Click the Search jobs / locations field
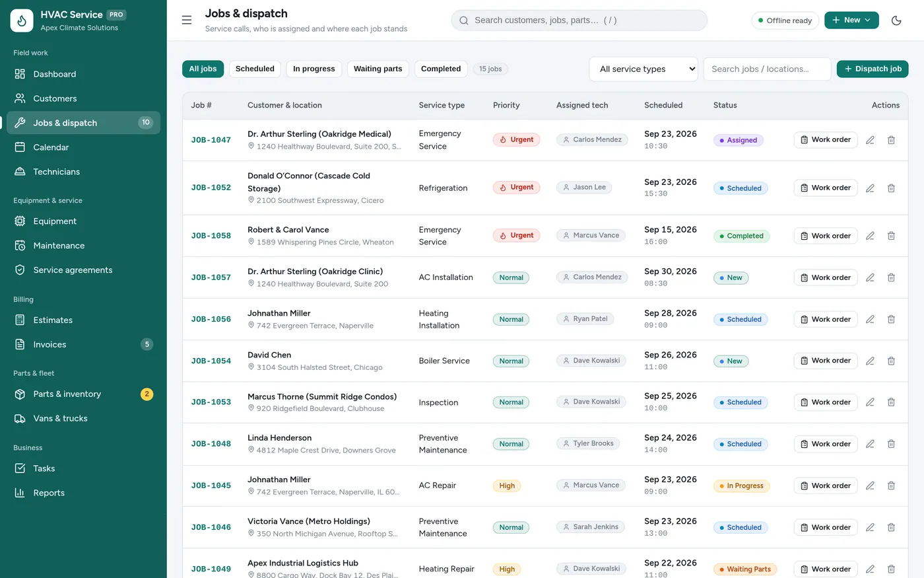 [x=767, y=69]
